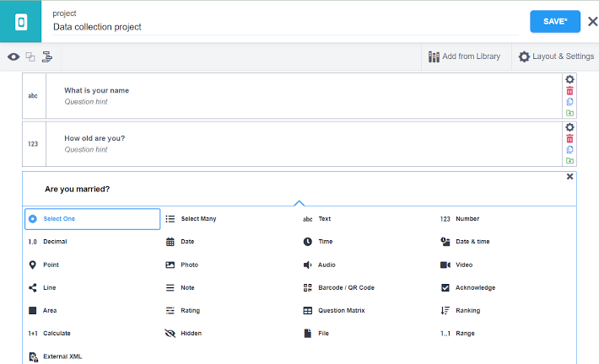
Task: Select the 'Select One' question type
Action: [x=92, y=219]
